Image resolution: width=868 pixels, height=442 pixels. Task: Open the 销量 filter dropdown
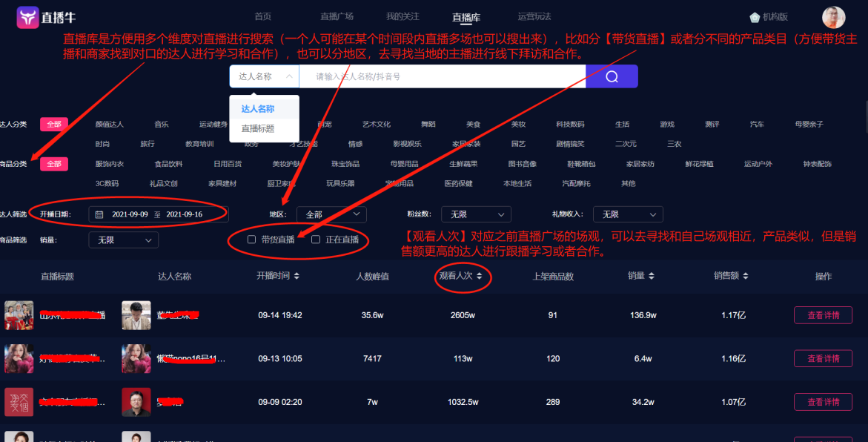(x=124, y=240)
